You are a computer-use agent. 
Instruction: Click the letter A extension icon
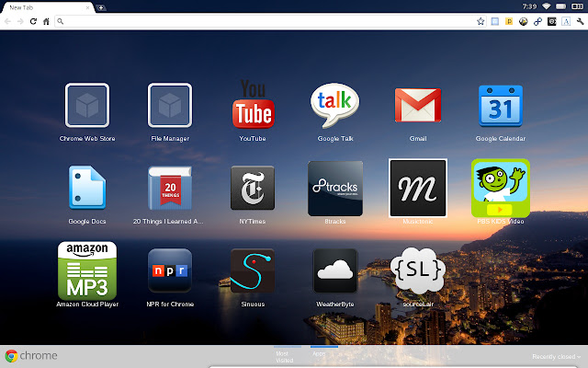click(x=566, y=21)
